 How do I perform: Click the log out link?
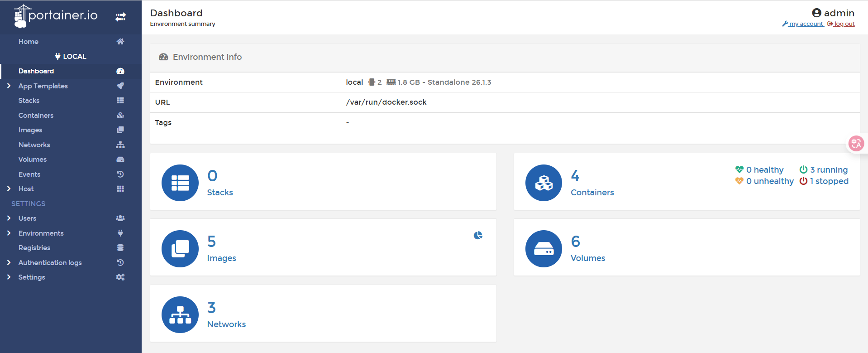(844, 24)
